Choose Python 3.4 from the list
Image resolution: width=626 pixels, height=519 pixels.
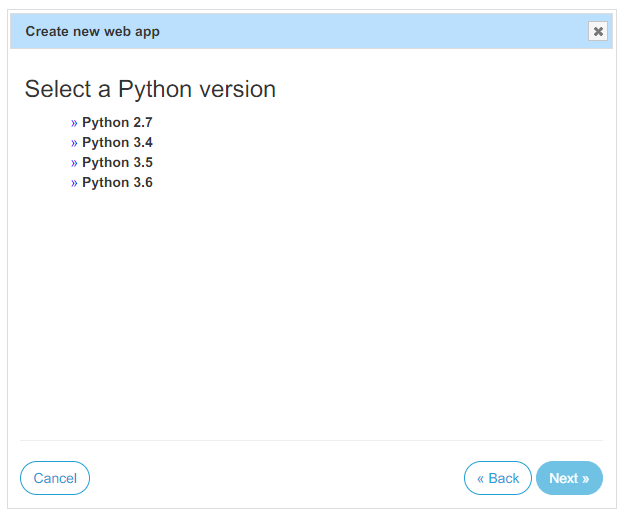tap(117, 143)
